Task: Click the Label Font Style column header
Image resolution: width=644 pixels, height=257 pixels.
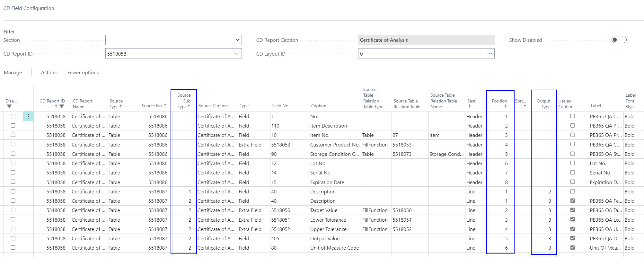Action: pyautogui.click(x=630, y=101)
